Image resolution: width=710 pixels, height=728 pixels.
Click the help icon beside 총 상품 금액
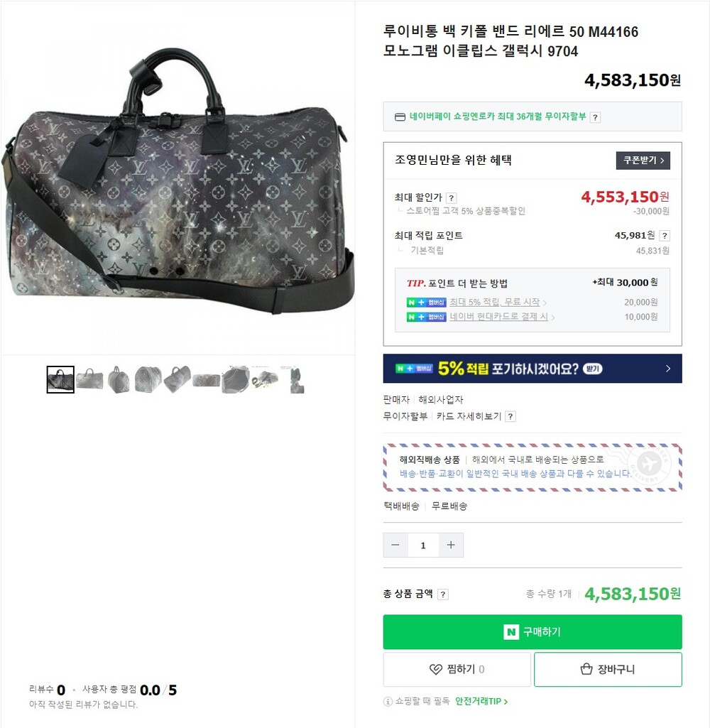[x=443, y=594]
